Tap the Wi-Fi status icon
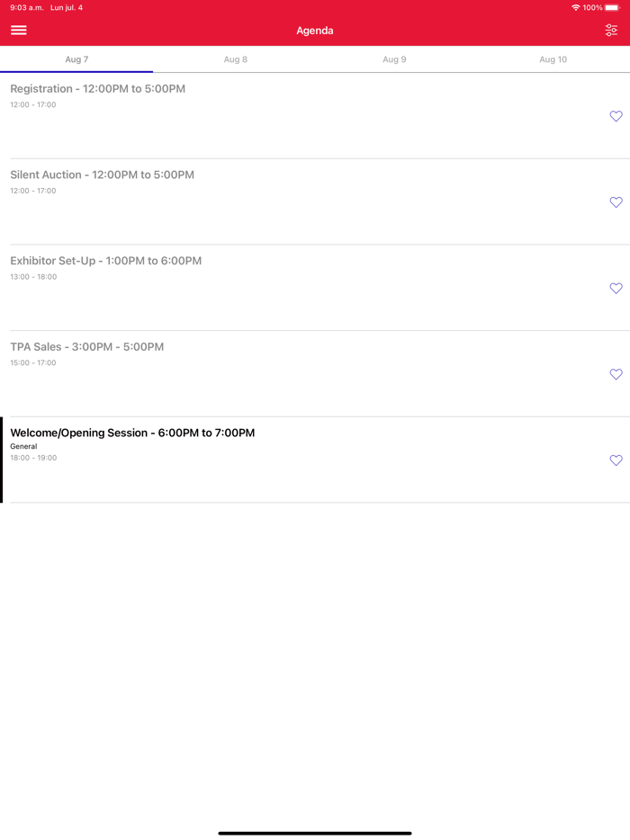Viewport: 630px width, 840px height. 575,8
